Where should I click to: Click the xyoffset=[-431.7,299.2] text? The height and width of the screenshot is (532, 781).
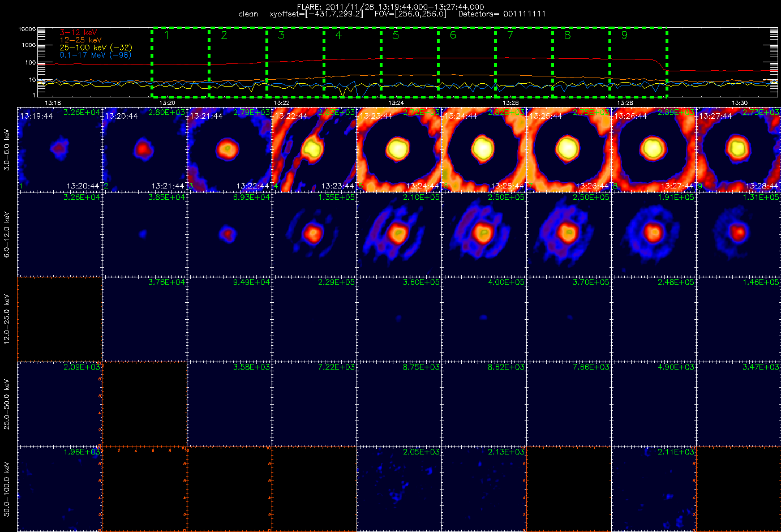[316, 14]
